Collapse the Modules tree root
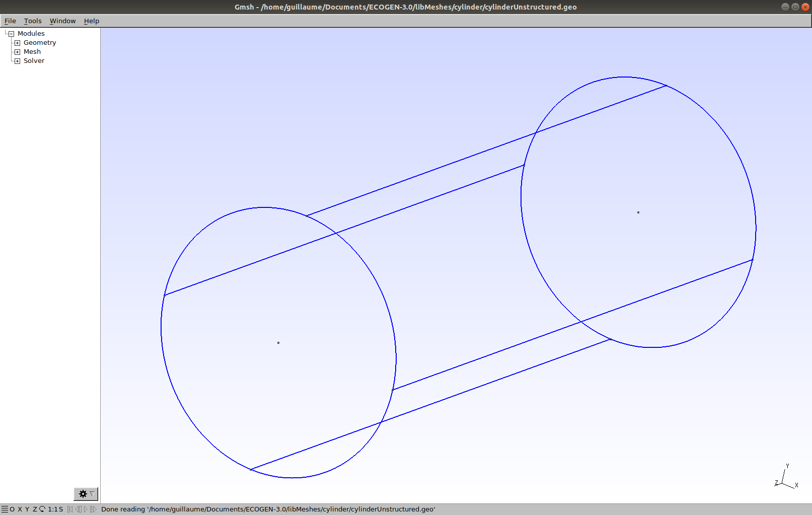The width and height of the screenshot is (812, 515). (11, 34)
